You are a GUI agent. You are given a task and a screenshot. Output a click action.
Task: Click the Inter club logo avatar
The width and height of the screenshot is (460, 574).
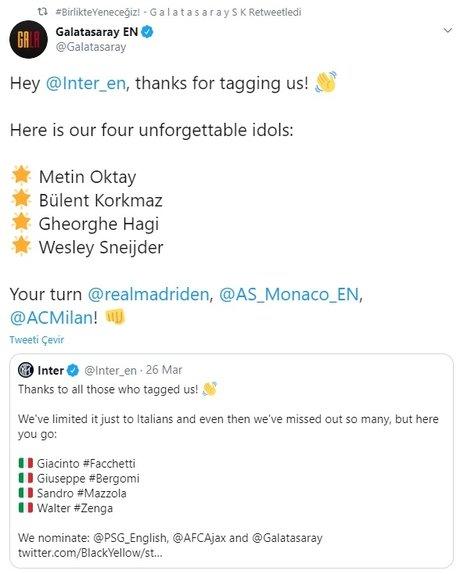coord(26,370)
